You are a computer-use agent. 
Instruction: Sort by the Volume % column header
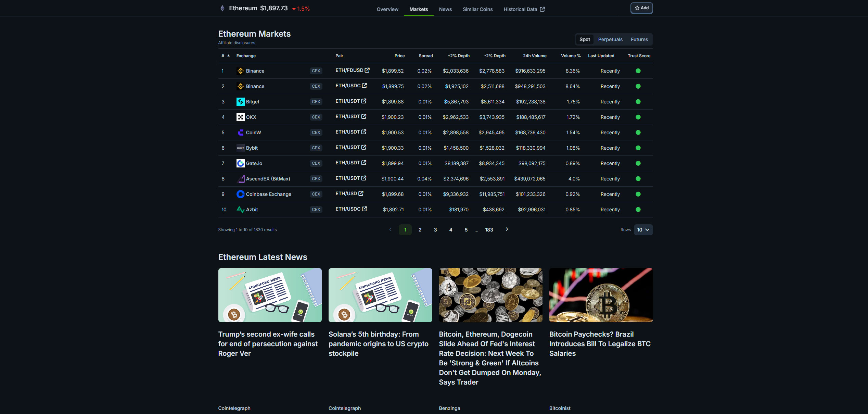tap(571, 56)
